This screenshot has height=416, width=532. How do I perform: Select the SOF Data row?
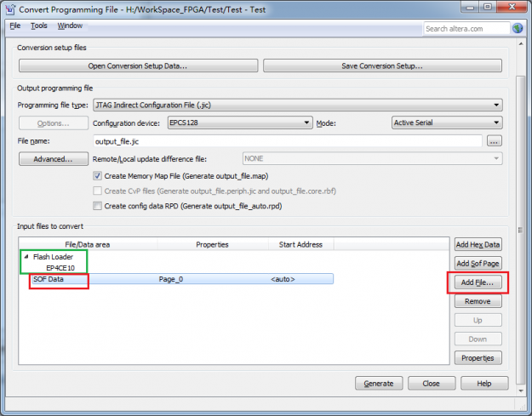(x=182, y=279)
